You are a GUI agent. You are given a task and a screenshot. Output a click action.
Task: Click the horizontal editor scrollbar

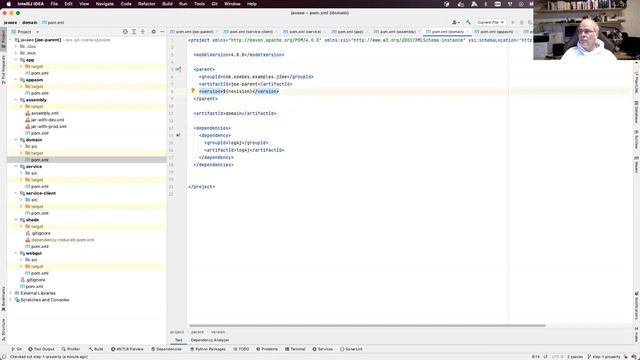click(367, 326)
